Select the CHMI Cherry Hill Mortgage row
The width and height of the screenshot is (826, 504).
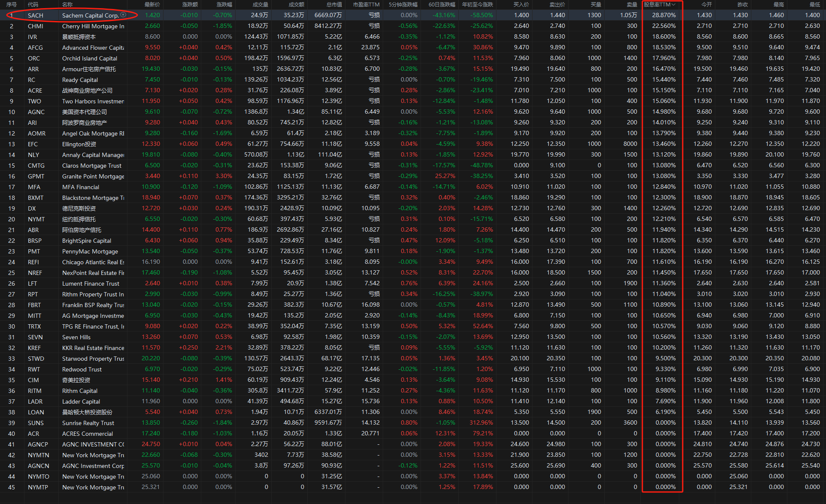click(93, 26)
